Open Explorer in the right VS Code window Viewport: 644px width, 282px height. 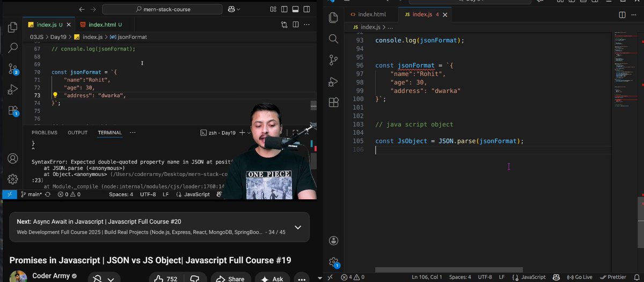333,18
